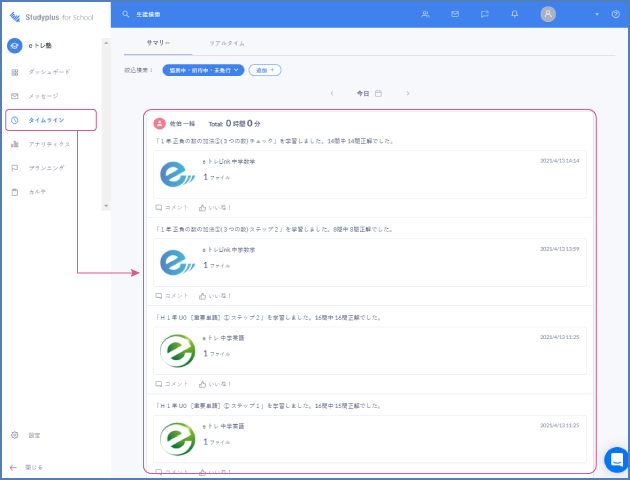
Task: Open プランニング in the sidebar
Action: tap(46, 168)
